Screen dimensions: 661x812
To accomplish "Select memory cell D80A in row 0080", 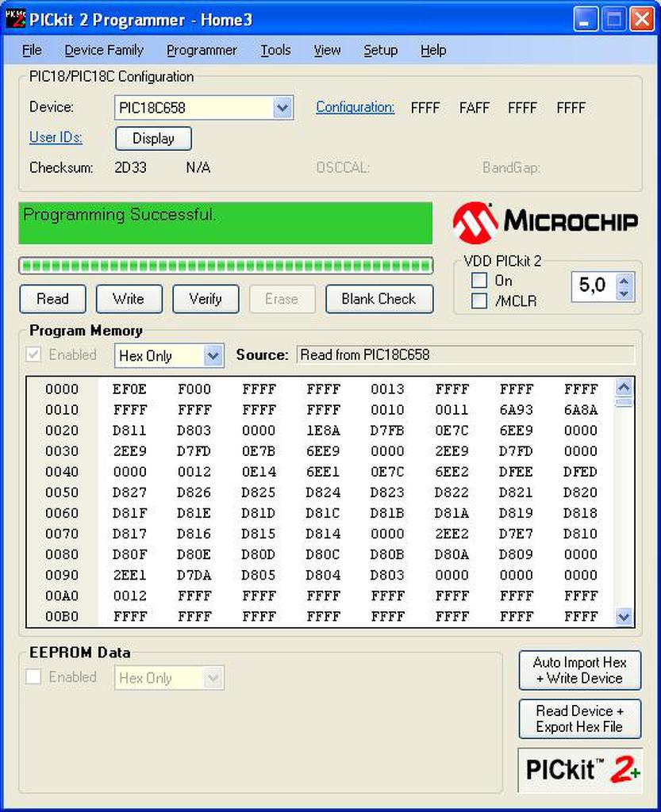I will [x=452, y=555].
